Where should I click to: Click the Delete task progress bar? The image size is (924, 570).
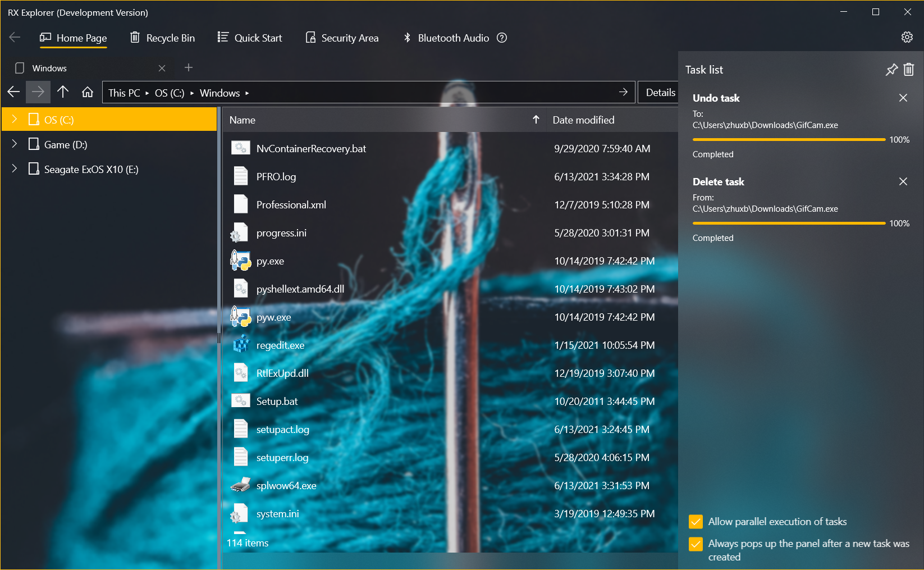click(789, 224)
